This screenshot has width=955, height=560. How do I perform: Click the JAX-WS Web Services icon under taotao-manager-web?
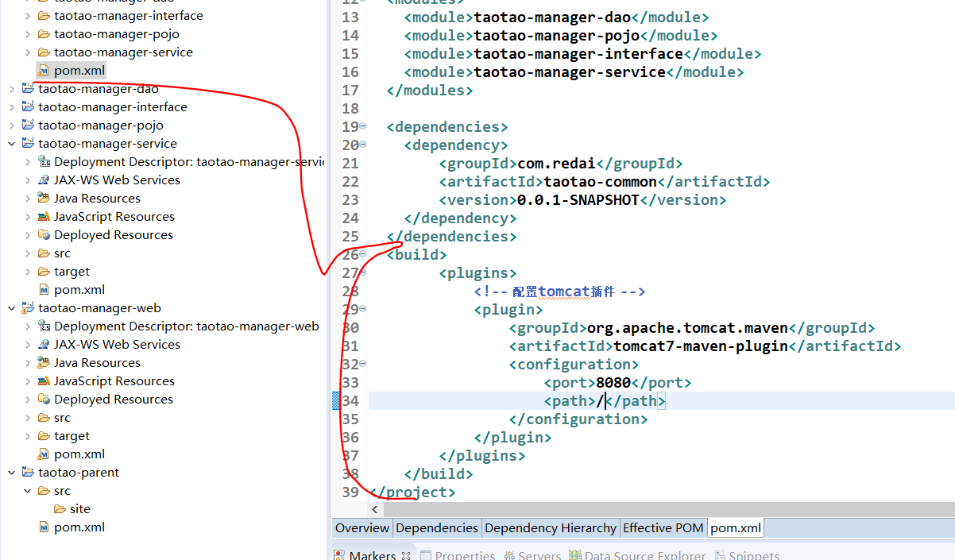coord(44,345)
